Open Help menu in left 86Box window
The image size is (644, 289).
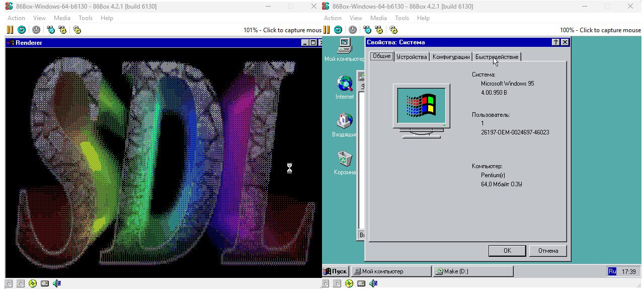pyautogui.click(x=107, y=18)
